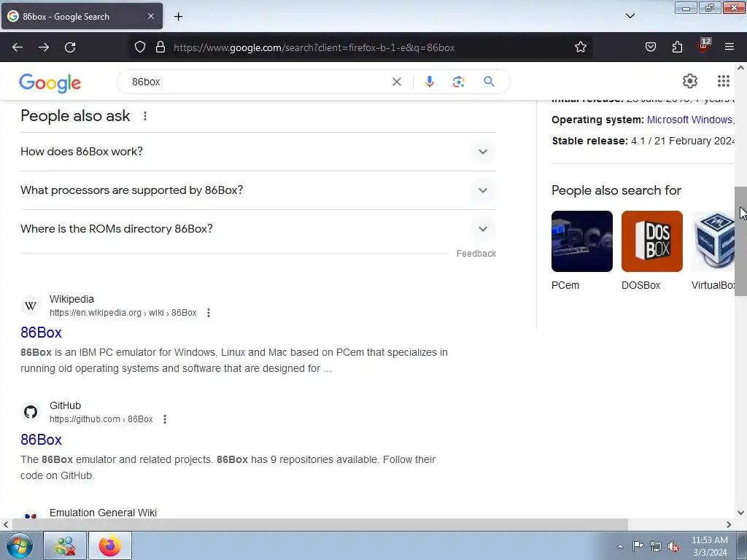Open the VirtualBox thumbnail in related searches
Screen dimensions: 747x560
[713, 241]
